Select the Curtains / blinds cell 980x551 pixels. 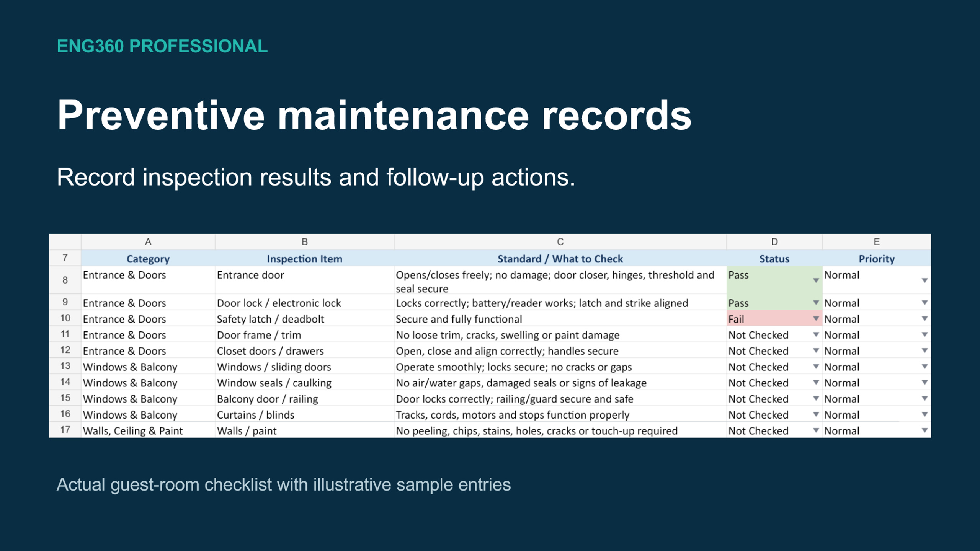305,414
